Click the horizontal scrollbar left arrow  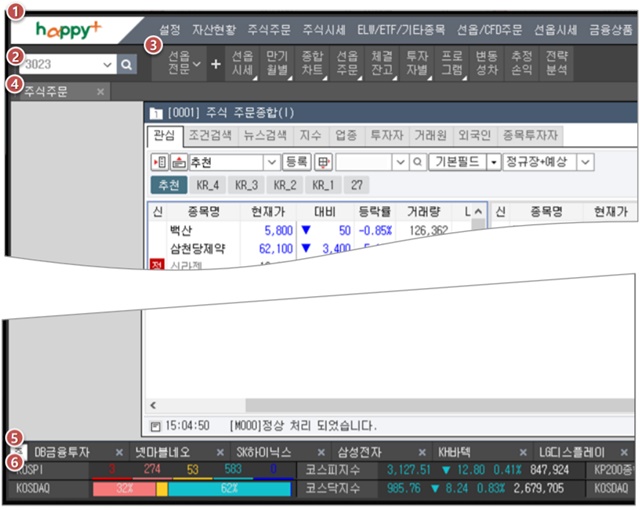pos(153,405)
